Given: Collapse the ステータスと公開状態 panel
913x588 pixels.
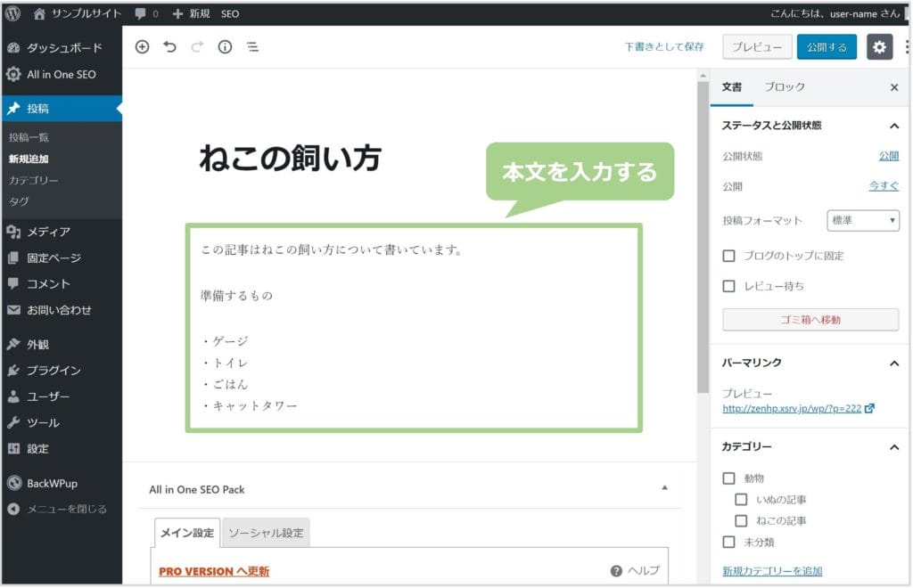Looking at the screenshot, I should tap(894, 126).
